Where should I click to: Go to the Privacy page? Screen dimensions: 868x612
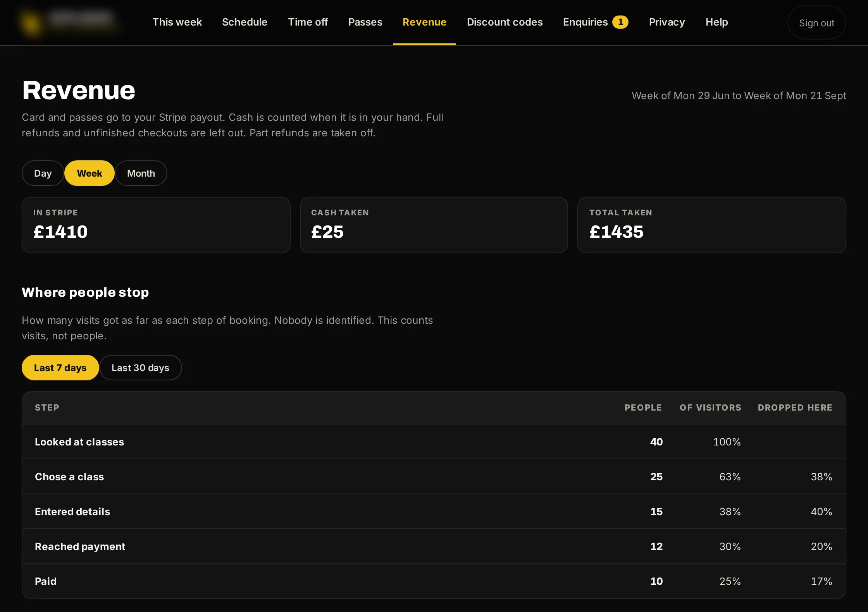click(667, 22)
